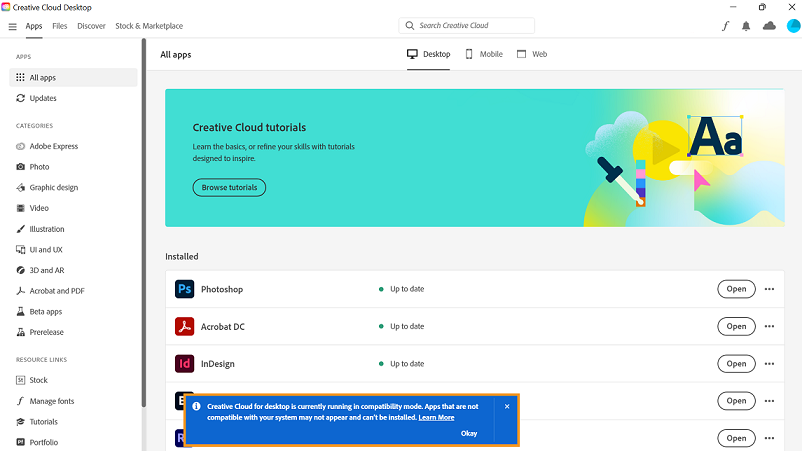Click the "Creative Cloud tutorials" heading
802x451 pixels.
tap(249, 127)
